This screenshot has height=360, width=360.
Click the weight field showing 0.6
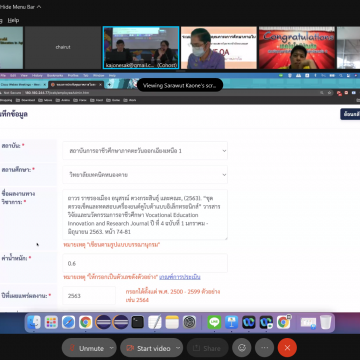[x=145, y=263]
